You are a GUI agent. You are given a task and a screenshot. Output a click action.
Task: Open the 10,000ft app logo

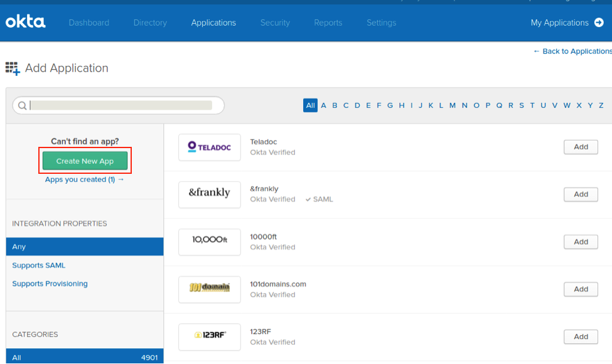point(210,242)
